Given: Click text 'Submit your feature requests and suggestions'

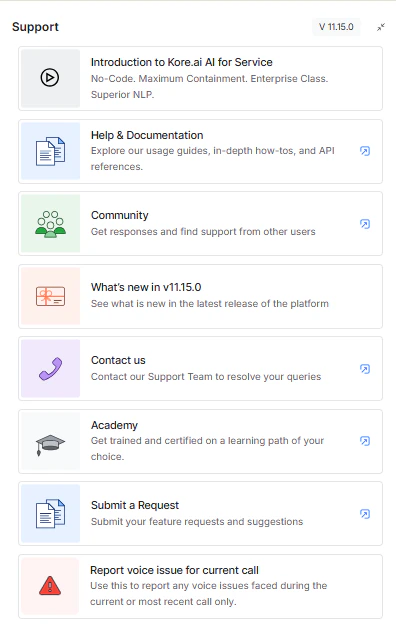Looking at the screenshot, I should (x=197, y=522).
